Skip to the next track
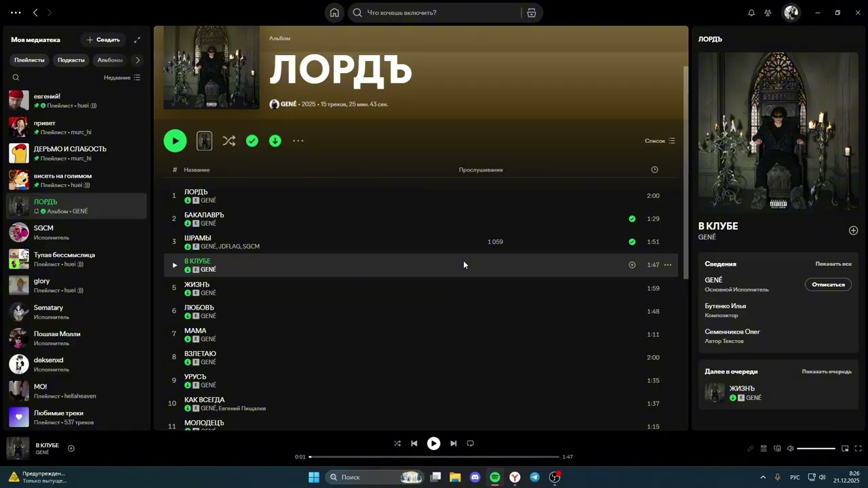The image size is (868, 488). tap(454, 443)
